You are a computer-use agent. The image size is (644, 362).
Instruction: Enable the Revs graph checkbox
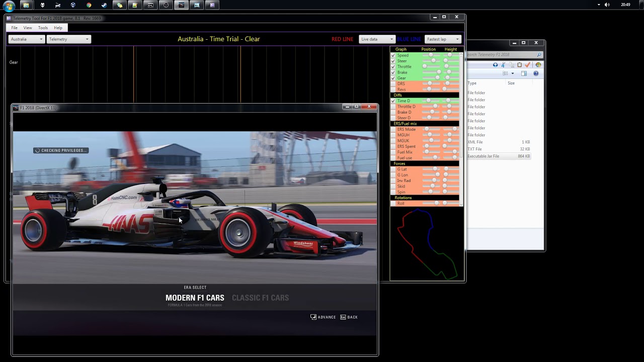[393, 89]
